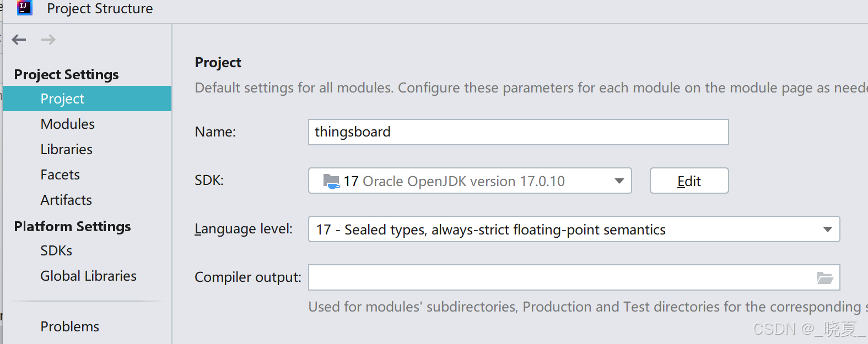Select the SDK combo box text
This screenshot has width=868, height=344.
point(454,181)
